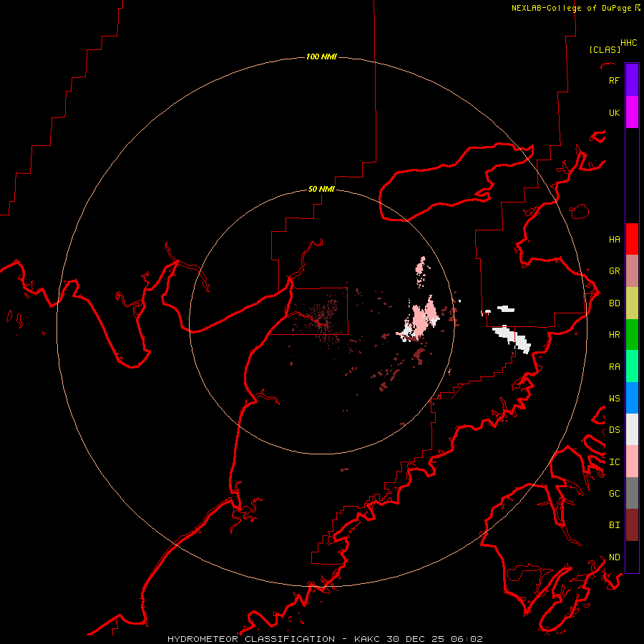Click the BI legend label
The width and height of the screenshot is (644, 644).
click(x=614, y=525)
